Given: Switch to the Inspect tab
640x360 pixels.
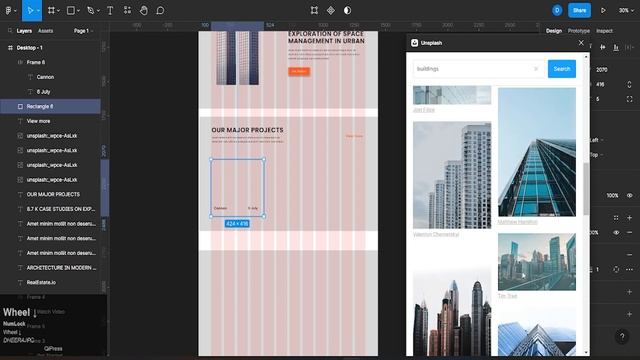Looking at the screenshot, I should click(604, 31).
